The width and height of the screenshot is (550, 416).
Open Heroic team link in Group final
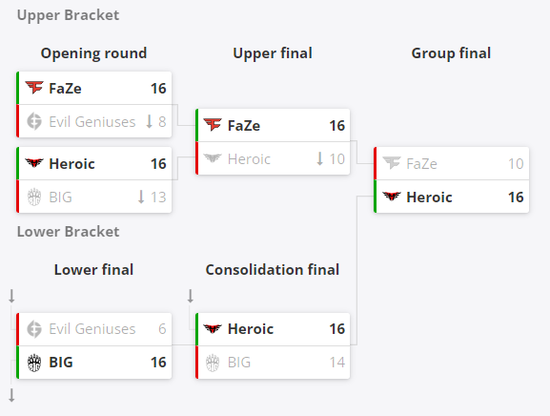pyautogui.click(x=429, y=197)
